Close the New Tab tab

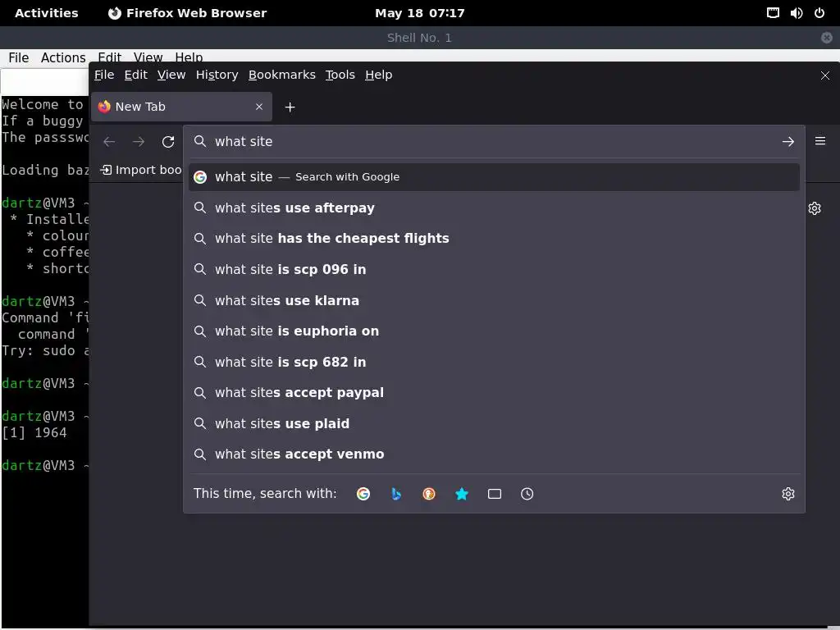[259, 107]
